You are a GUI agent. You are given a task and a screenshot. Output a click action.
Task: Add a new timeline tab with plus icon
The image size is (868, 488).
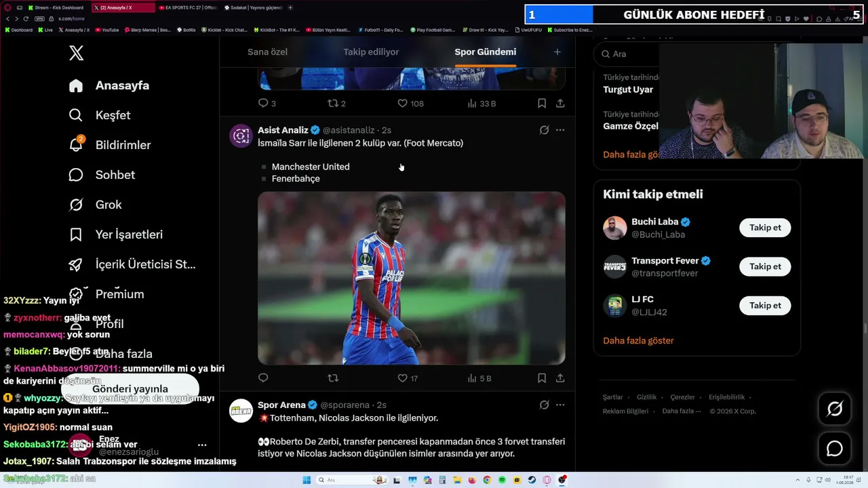click(557, 52)
